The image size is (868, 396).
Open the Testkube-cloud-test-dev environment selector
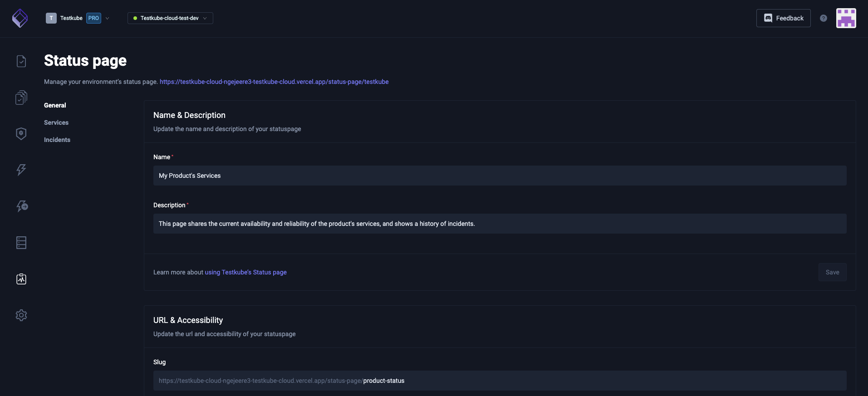(x=170, y=18)
